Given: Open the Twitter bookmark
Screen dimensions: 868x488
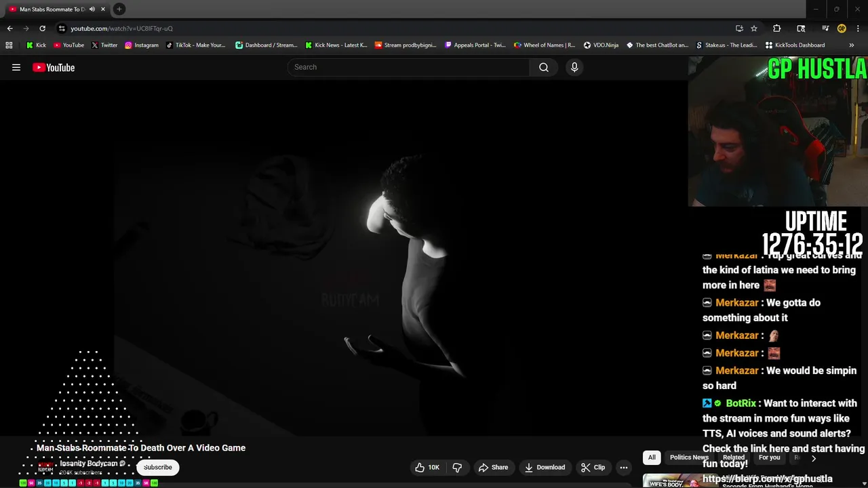Looking at the screenshot, I should tap(104, 45).
